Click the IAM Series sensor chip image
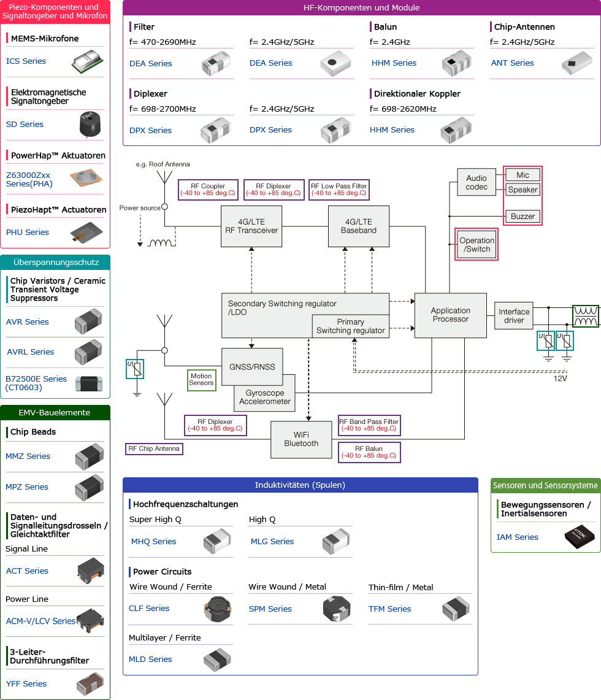 pos(578,537)
